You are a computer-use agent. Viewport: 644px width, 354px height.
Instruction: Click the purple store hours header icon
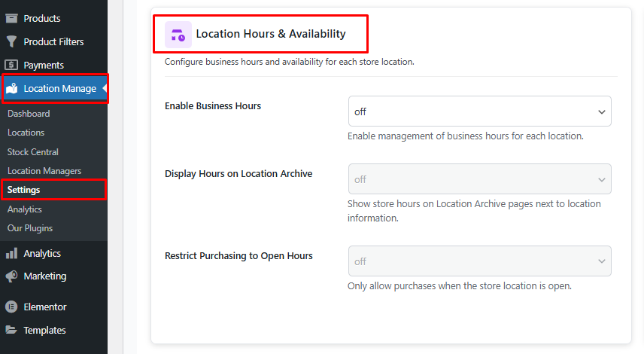tap(178, 34)
